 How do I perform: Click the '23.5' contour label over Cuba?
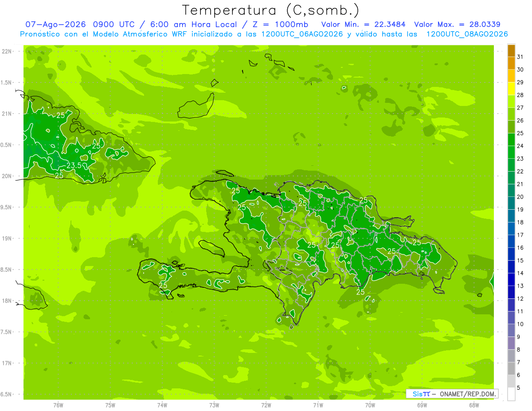[74, 166]
